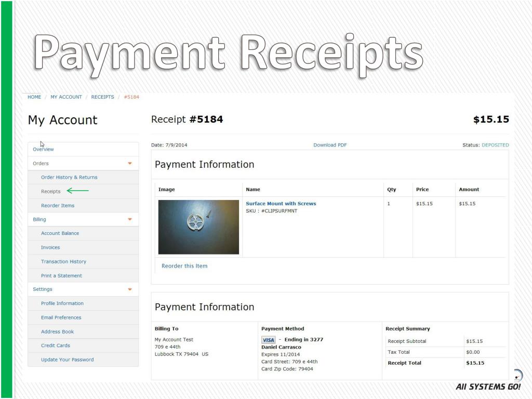The image size is (532, 399).
Task: Open Overview in My Account sidebar
Action: point(43,149)
